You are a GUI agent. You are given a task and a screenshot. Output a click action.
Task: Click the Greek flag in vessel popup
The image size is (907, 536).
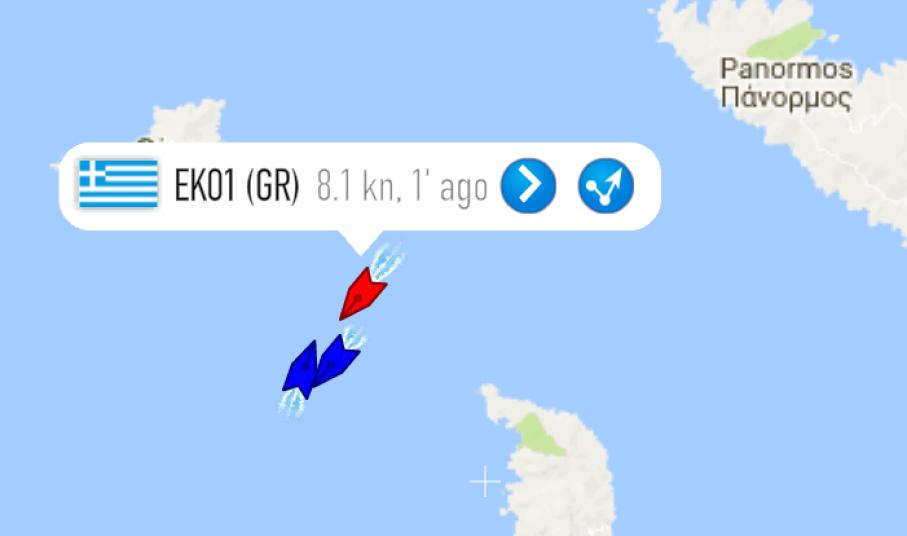click(x=119, y=184)
